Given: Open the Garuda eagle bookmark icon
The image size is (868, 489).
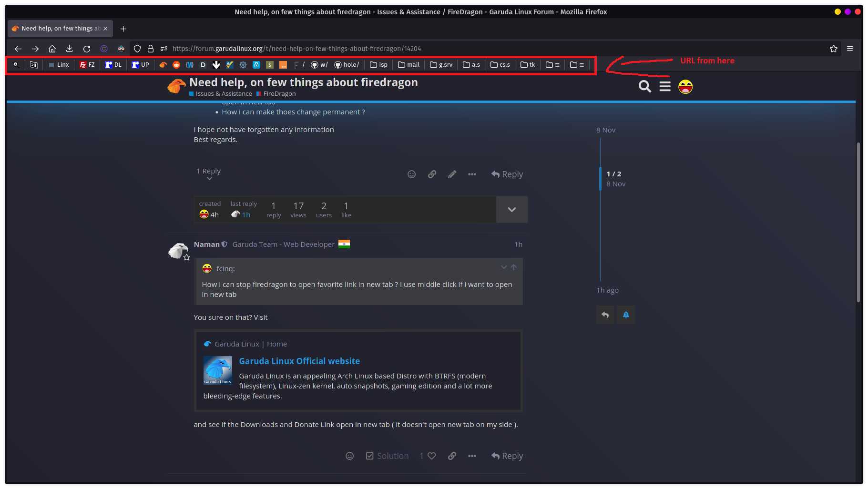Looking at the screenshot, I should [163, 65].
